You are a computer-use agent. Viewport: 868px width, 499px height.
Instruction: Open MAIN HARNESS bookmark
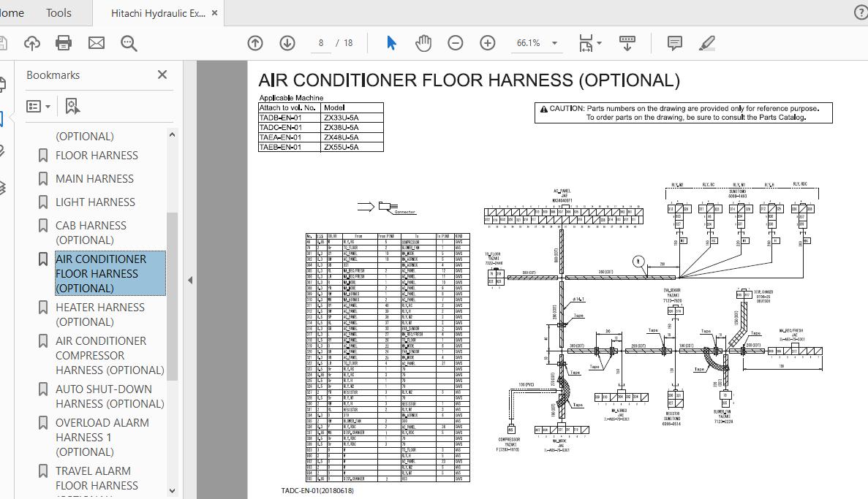[x=94, y=179]
